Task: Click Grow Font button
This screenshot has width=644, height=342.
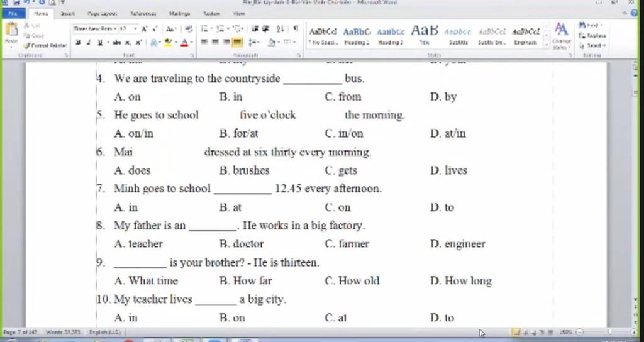Action: pos(144,29)
